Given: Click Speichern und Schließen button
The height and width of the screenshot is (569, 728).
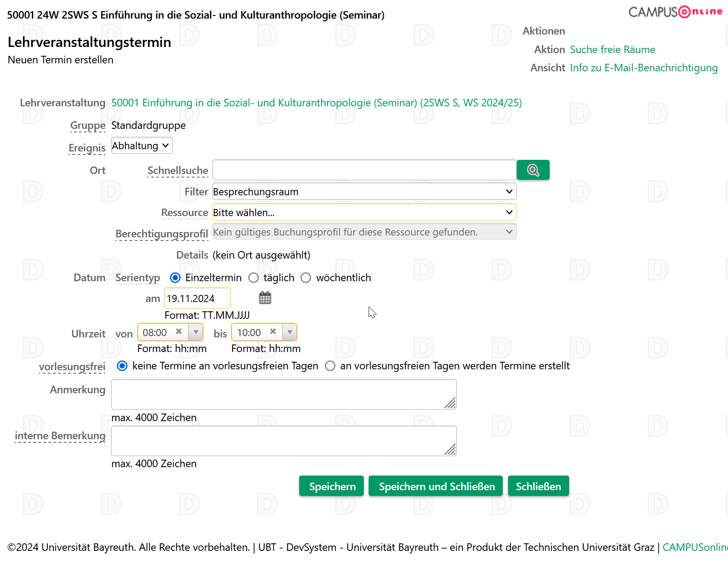Looking at the screenshot, I should click(435, 486).
